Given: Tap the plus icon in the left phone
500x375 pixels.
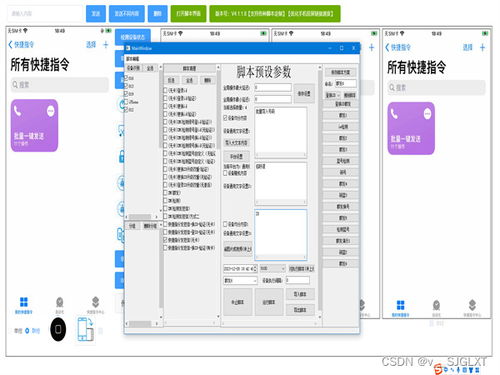Looking at the screenshot, I should coord(106,45).
